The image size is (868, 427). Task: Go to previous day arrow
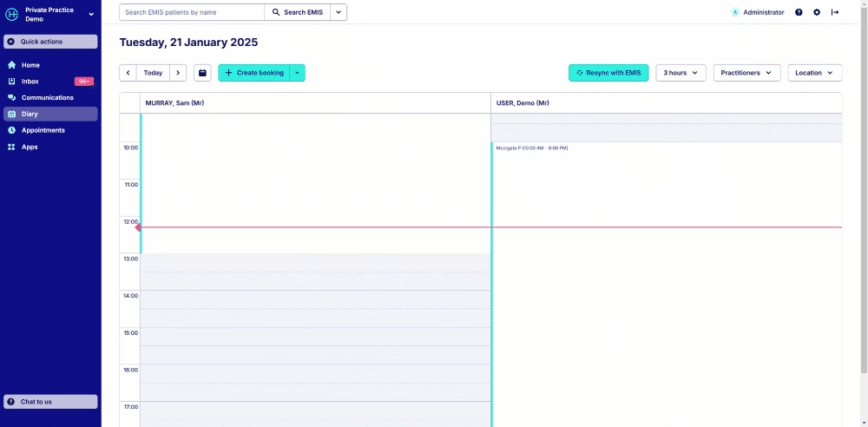pyautogui.click(x=128, y=73)
